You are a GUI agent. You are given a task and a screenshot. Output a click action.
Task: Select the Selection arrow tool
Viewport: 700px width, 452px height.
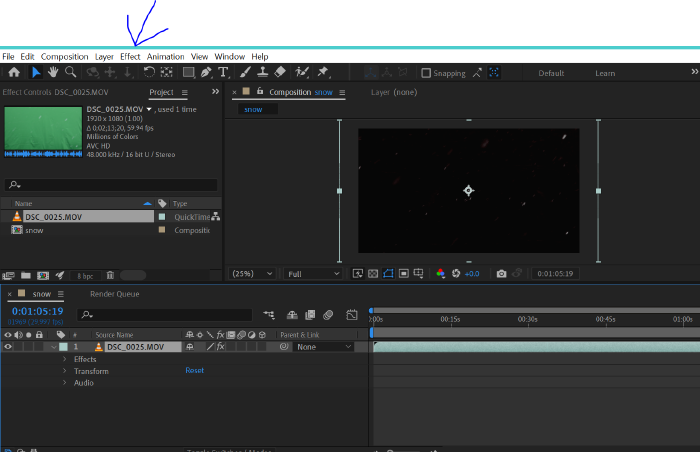click(x=36, y=72)
